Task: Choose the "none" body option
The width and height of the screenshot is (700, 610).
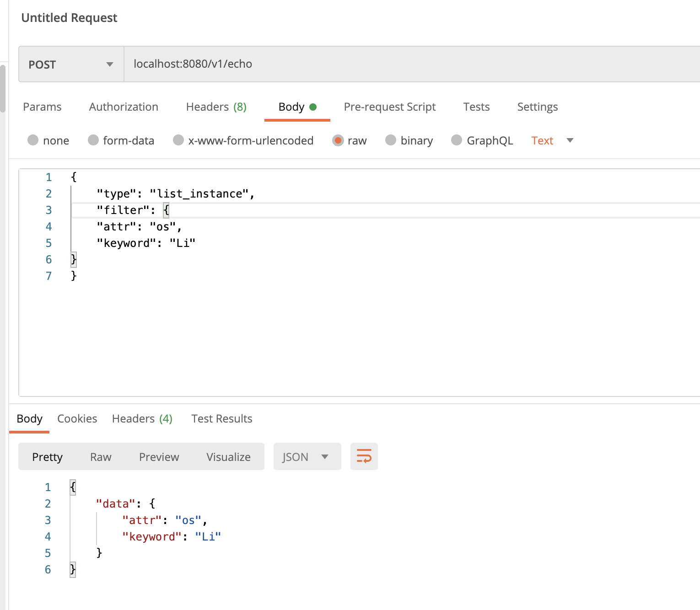Action: (48, 140)
